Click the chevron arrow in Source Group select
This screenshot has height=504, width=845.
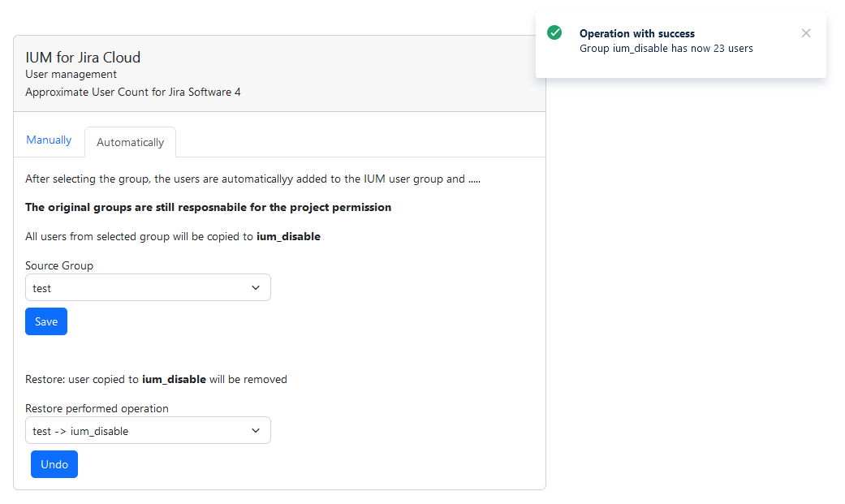click(x=256, y=288)
